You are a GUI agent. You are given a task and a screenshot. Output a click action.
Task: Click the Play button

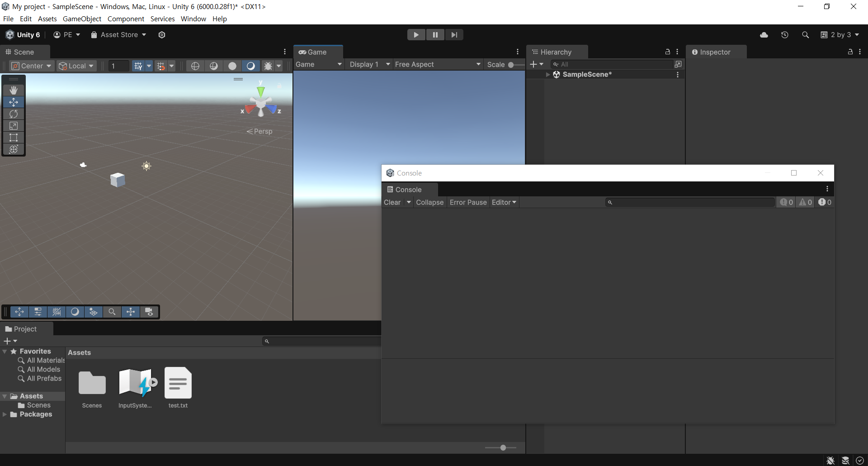pyautogui.click(x=416, y=35)
